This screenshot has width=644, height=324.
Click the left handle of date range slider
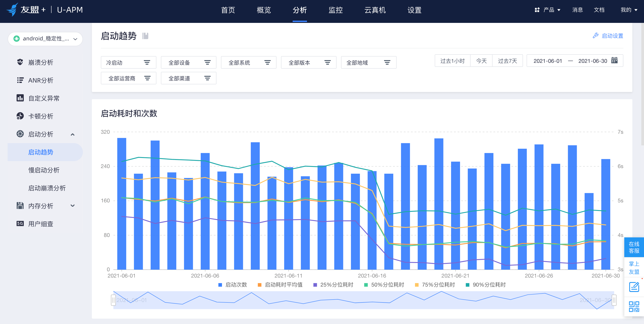coord(113,300)
